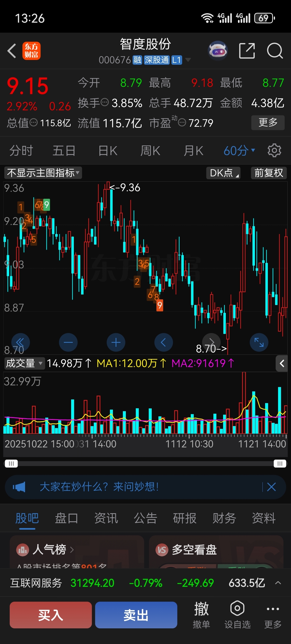Switch to 日K chart tab
The image size is (291, 644).
108,150
